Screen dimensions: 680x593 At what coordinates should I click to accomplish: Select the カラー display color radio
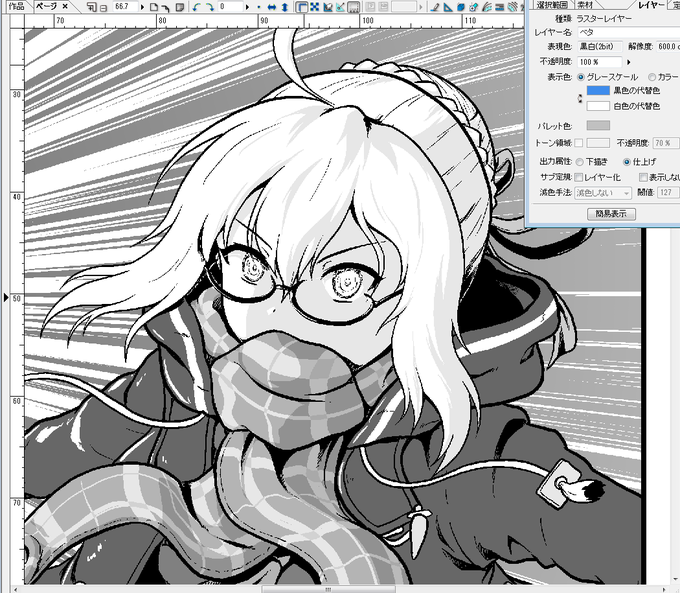pyautogui.click(x=651, y=77)
